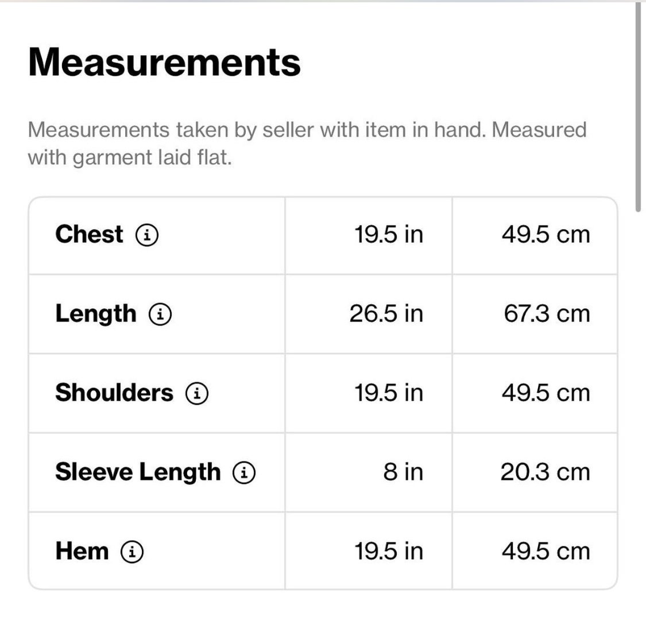This screenshot has height=644, width=646.
Task: Click the 20.3 cm sleeve value
Action: click(x=546, y=472)
